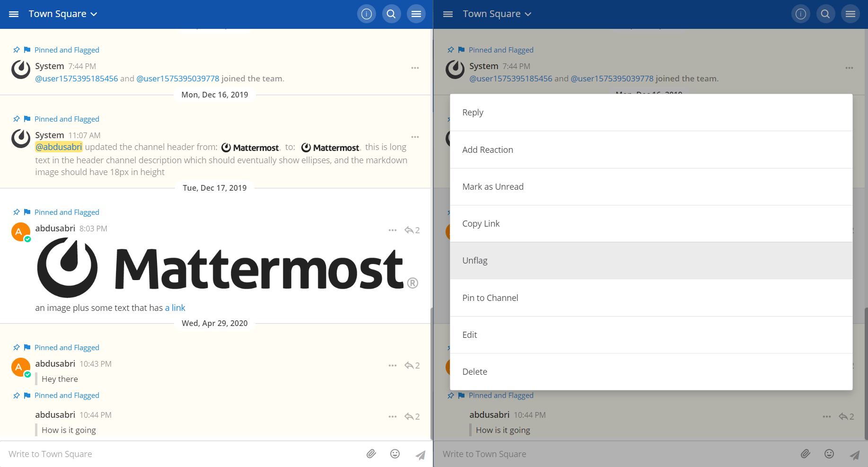Open mention @user1575395185456 in left panel

pos(77,79)
